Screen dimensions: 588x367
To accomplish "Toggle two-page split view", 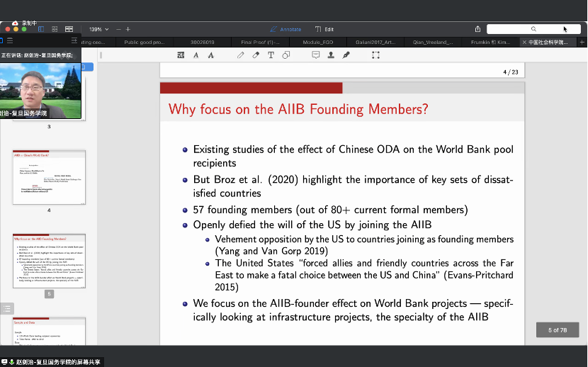I will pyautogui.click(x=69, y=29).
